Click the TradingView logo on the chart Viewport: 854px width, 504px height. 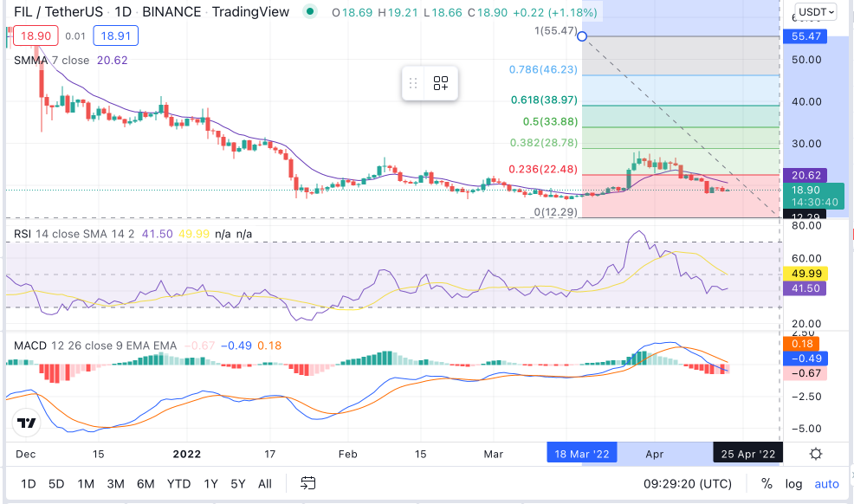point(26,423)
